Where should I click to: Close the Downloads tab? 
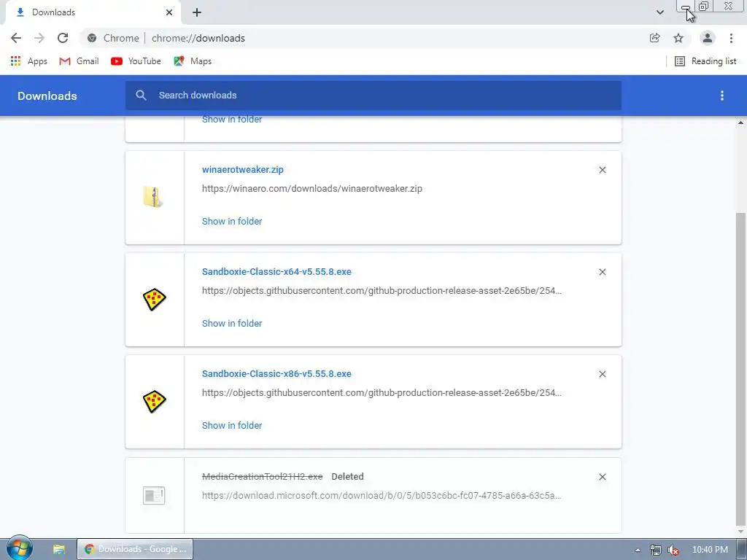[x=169, y=12]
